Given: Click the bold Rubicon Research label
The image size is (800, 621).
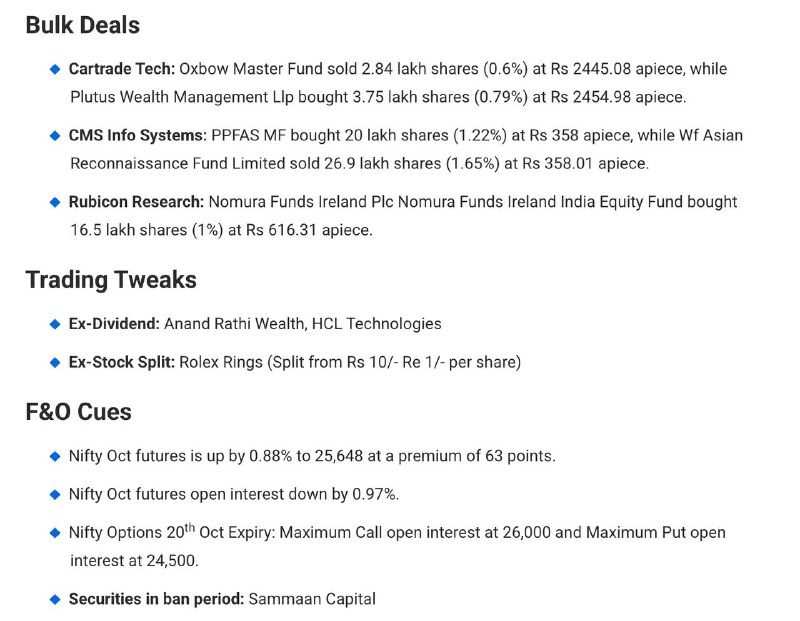Looking at the screenshot, I should point(134,202).
